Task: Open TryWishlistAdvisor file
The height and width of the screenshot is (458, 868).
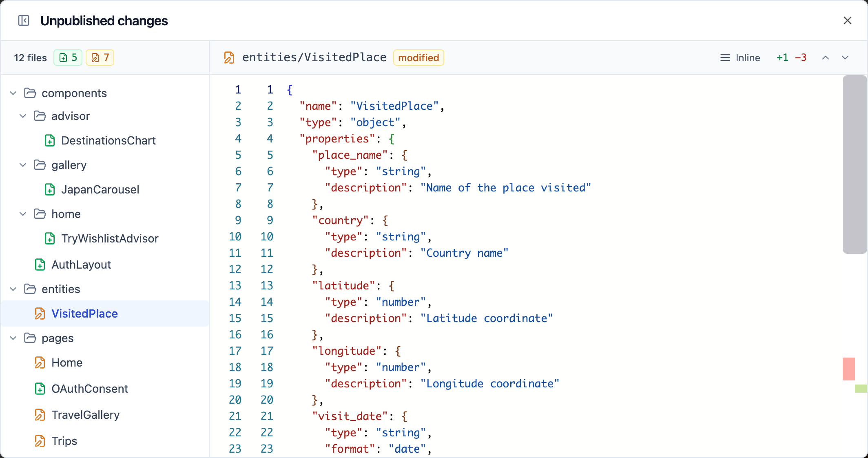Action: click(105, 238)
